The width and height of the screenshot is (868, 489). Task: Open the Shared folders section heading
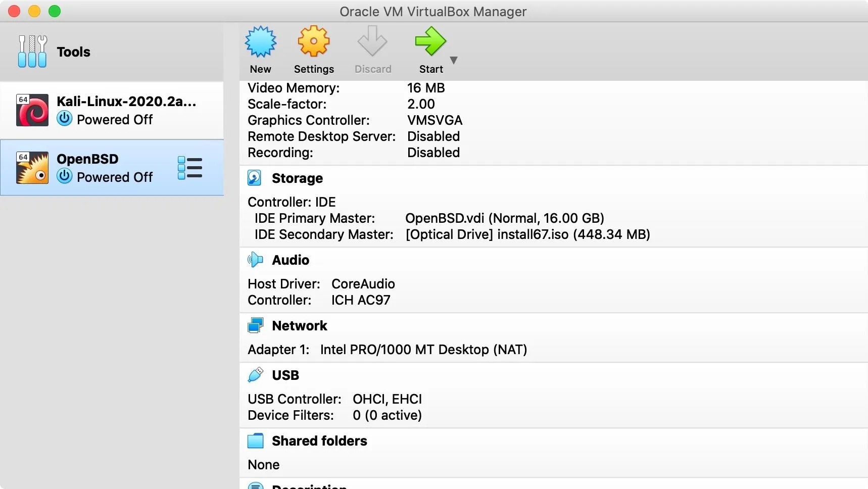[x=319, y=441]
